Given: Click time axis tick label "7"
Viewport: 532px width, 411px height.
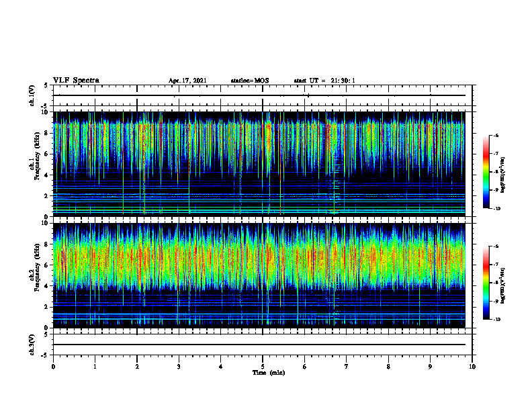Looking at the screenshot, I should (347, 367).
